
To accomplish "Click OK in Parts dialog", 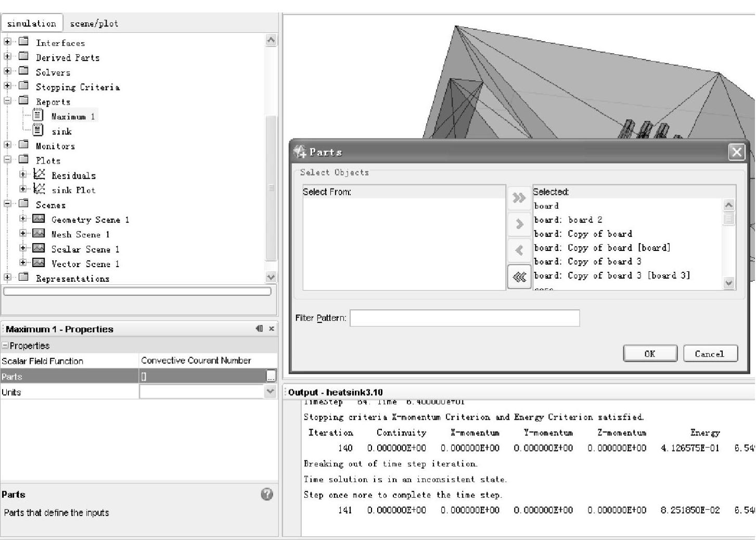I will [650, 354].
